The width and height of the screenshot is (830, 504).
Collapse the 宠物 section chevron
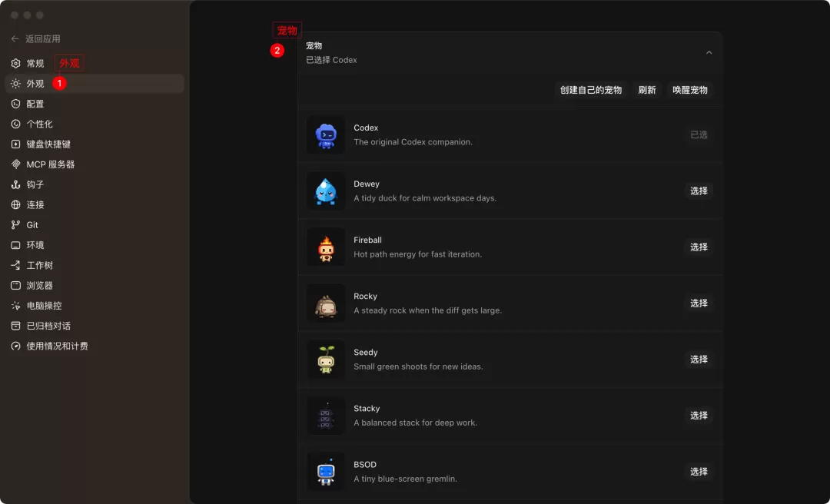click(x=709, y=52)
